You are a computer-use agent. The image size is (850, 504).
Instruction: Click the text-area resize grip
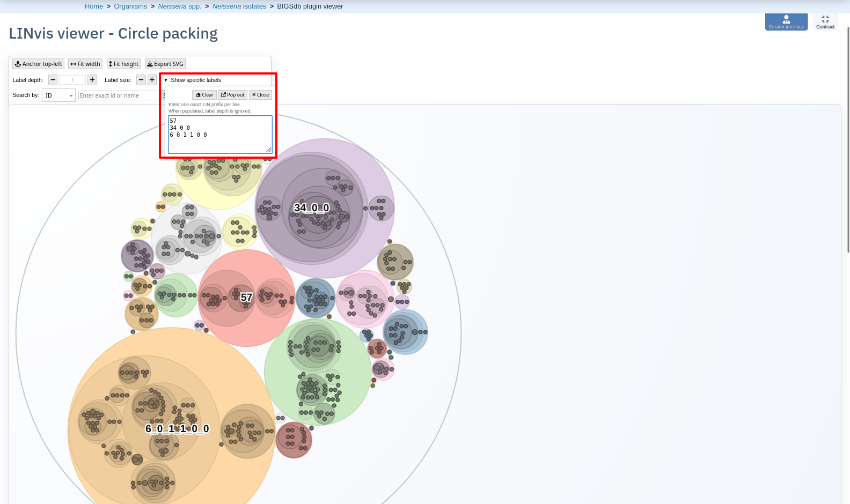269,150
